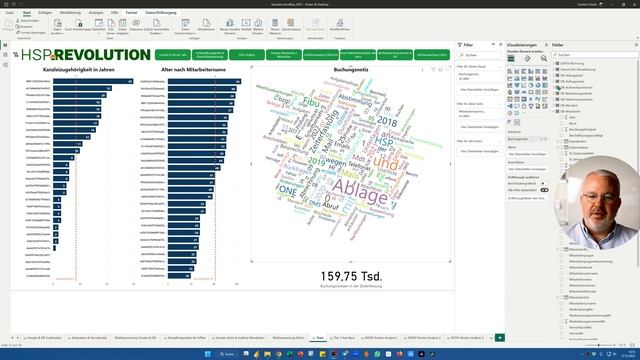Open the Datei ribbon tab

click(9, 13)
